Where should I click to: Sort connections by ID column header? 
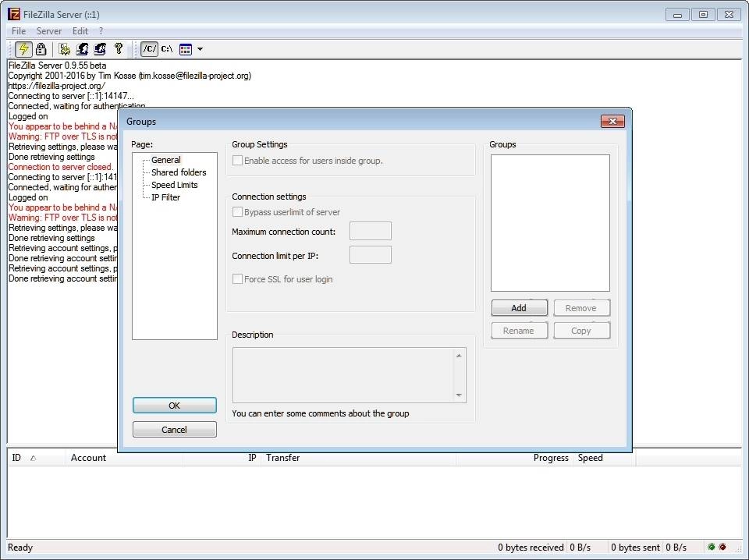pos(37,458)
